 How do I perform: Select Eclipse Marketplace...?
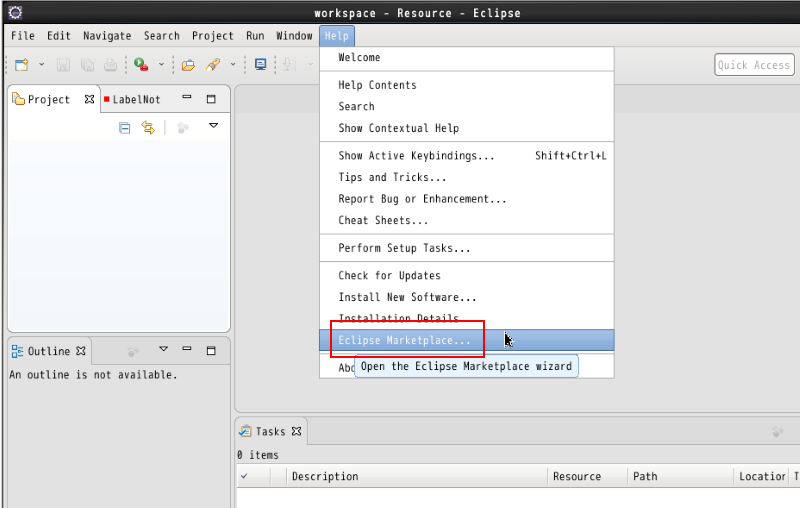click(467, 340)
